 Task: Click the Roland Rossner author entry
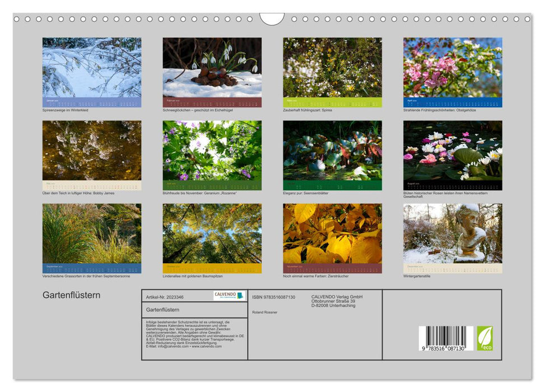pos(265,311)
